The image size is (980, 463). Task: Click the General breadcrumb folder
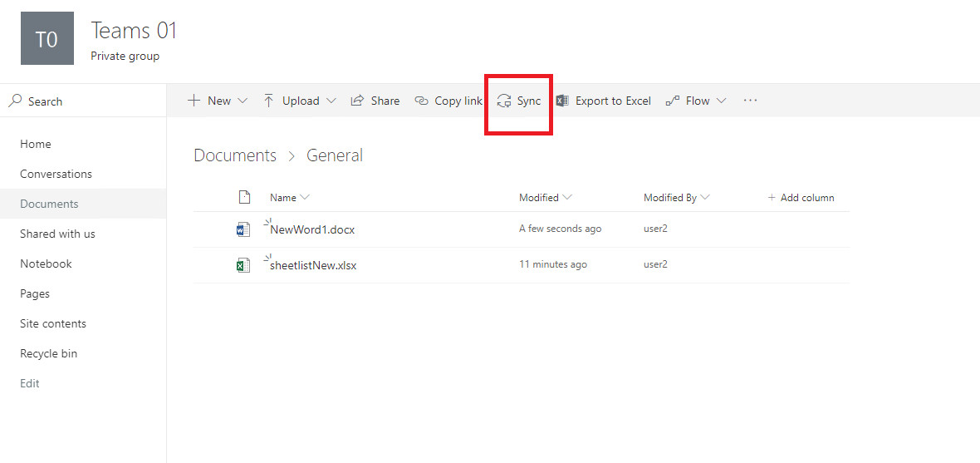[335, 155]
